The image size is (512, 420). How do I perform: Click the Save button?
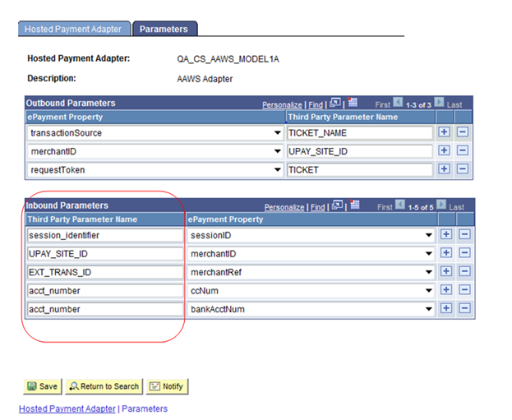(43, 386)
